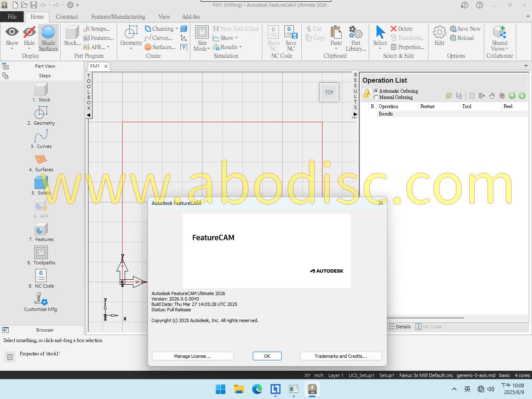The height and width of the screenshot is (399, 532).
Task: Switch to the Features/Manufacturing ribbon tab
Action: click(118, 17)
